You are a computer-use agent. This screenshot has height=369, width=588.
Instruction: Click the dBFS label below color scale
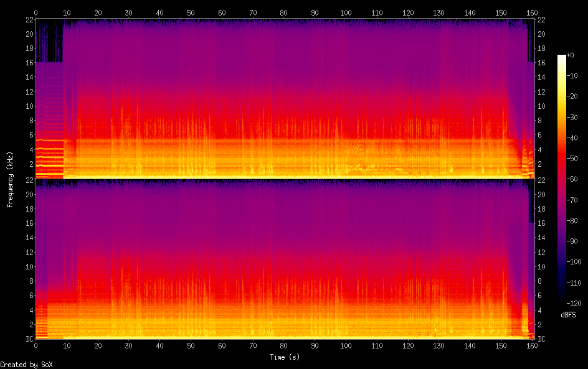[x=568, y=315]
